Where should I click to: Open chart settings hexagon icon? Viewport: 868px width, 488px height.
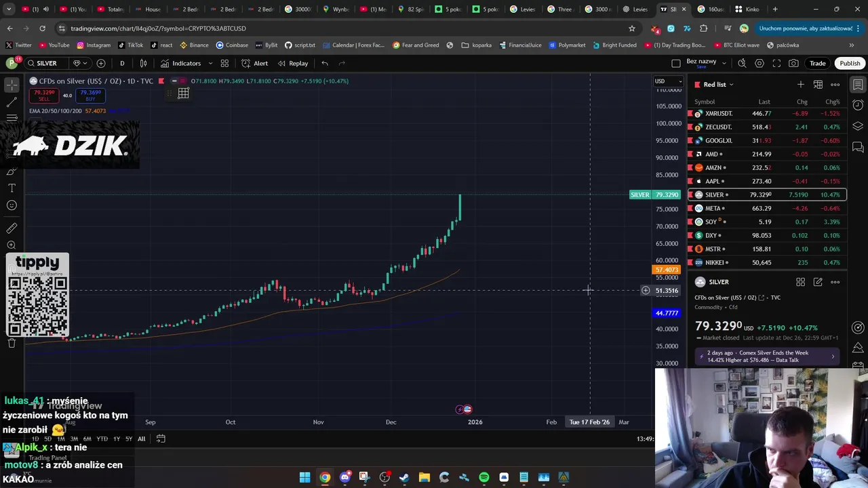click(x=759, y=63)
